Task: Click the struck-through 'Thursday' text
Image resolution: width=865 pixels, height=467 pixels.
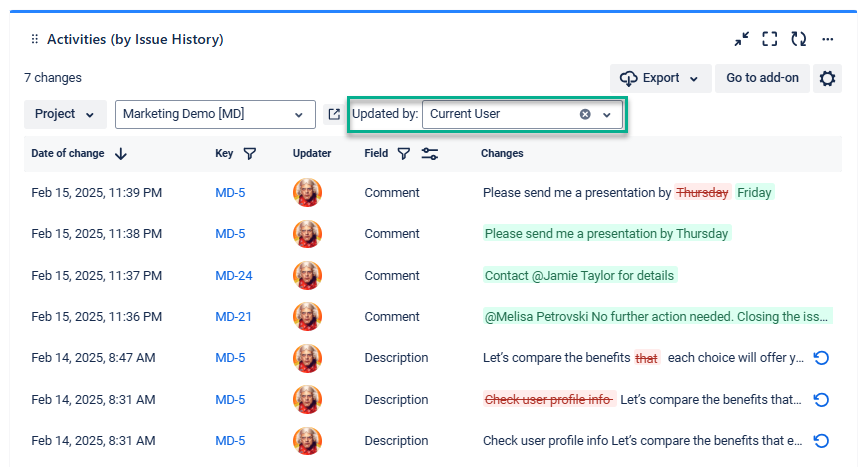Action: (702, 192)
